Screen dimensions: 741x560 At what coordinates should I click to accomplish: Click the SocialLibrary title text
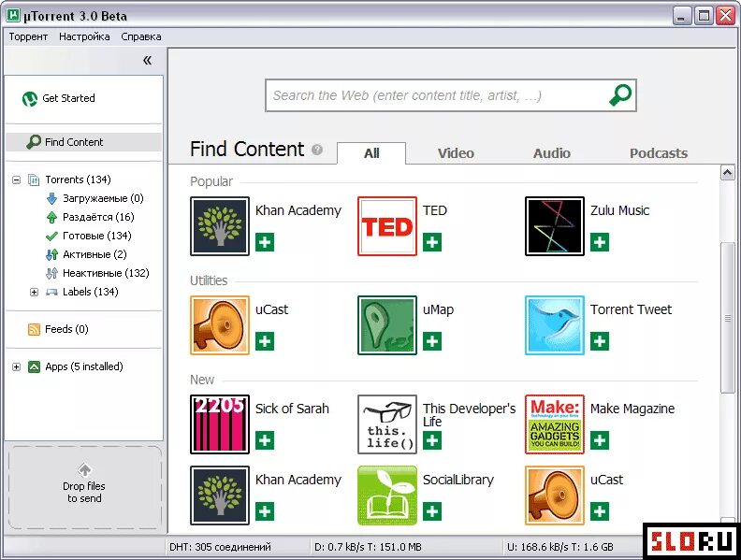458,480
